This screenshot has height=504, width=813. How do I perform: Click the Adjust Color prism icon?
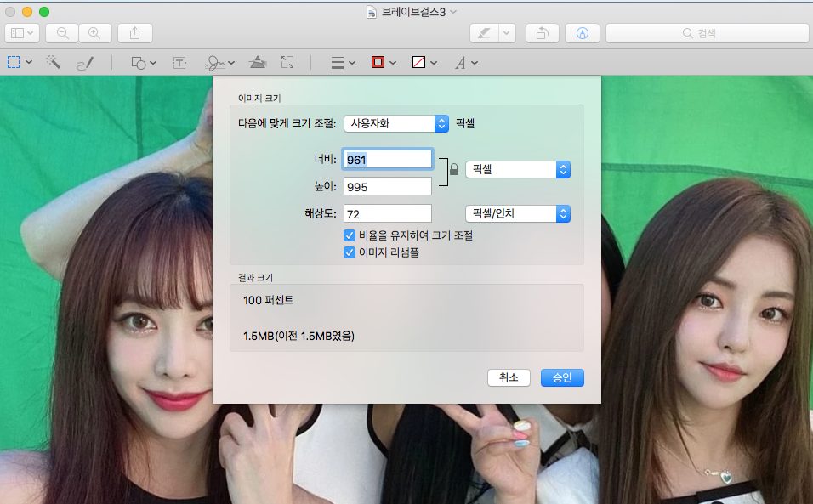point(258,63)
